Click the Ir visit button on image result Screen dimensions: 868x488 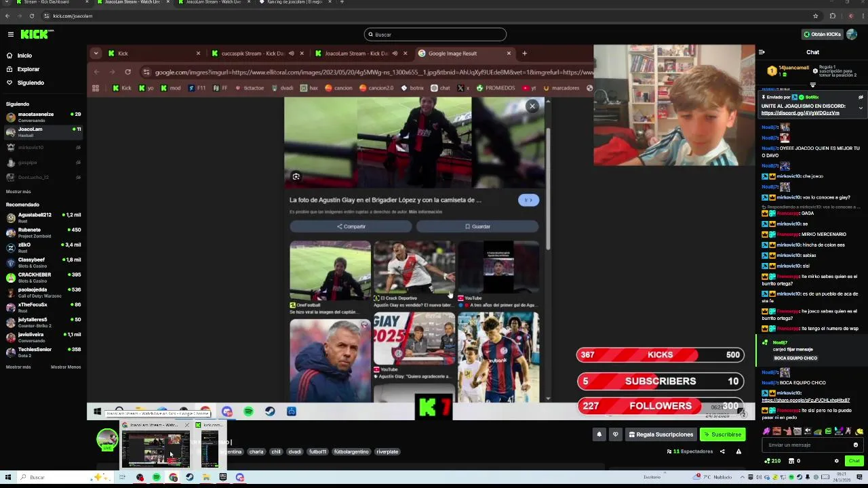(528, 200)
